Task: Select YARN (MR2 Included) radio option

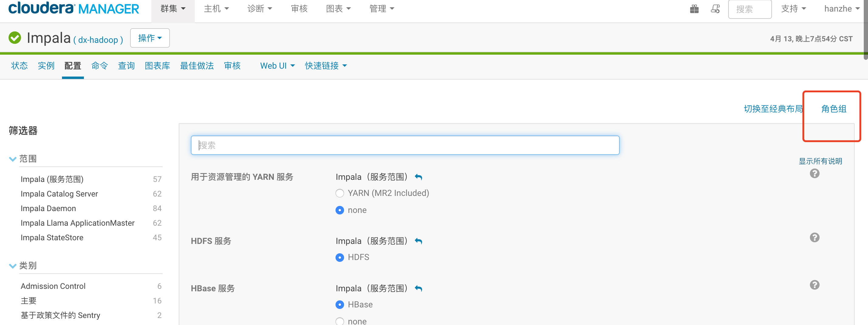Action: [x=340, y=193]
